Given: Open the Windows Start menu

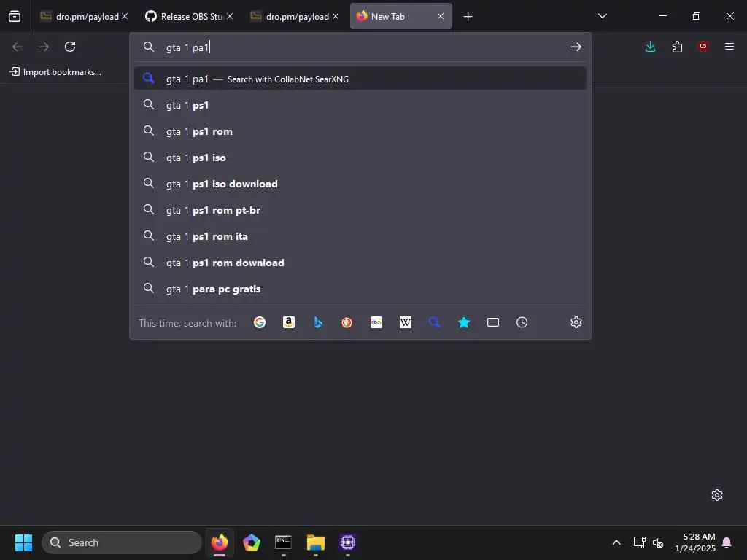Looking at the screenshot, I should pyautogui.click(x=23, y=542).
